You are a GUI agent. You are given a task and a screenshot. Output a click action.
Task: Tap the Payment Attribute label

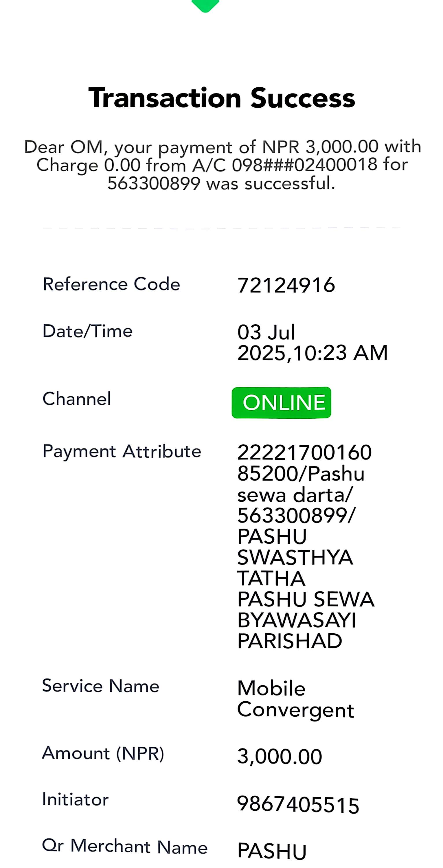[122, 452]
